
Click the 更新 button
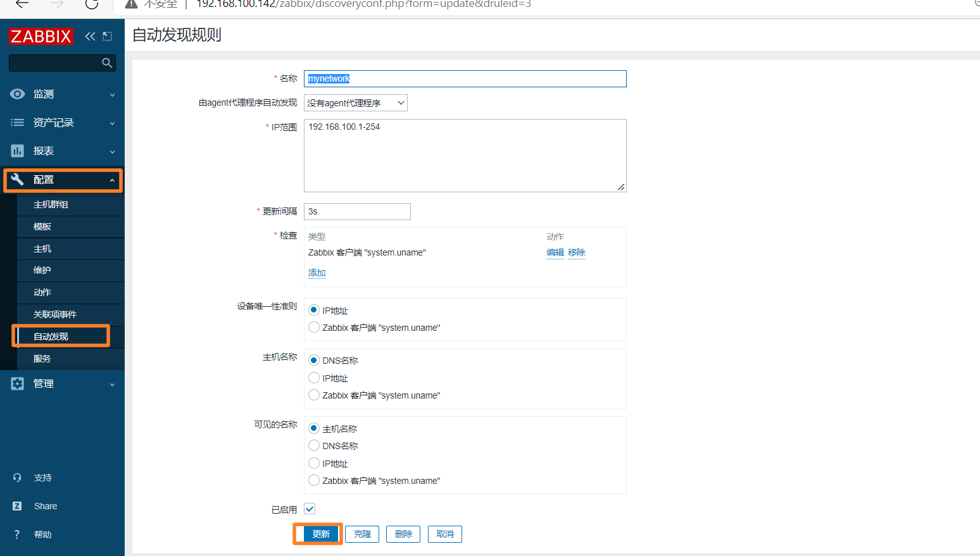pyautogui.click(x=321, y=534)
